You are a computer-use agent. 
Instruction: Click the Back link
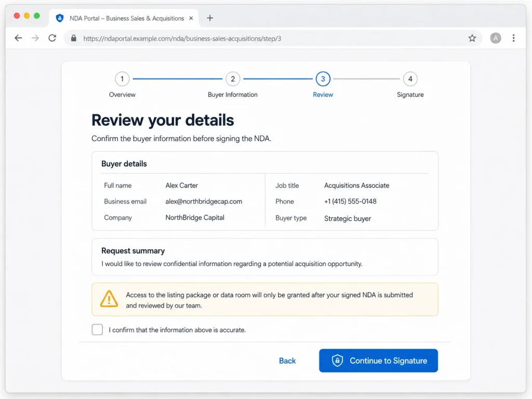287,361
